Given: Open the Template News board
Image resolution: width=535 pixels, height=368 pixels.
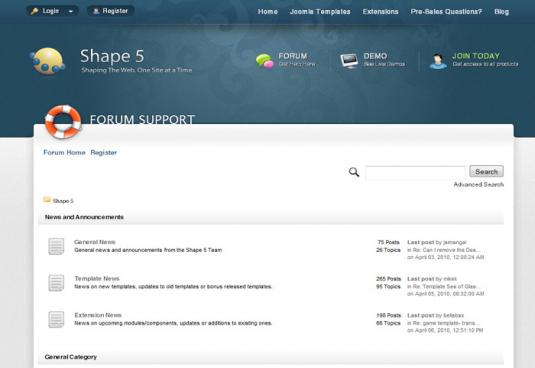Looking at the screenshot, I should point(97,278).
